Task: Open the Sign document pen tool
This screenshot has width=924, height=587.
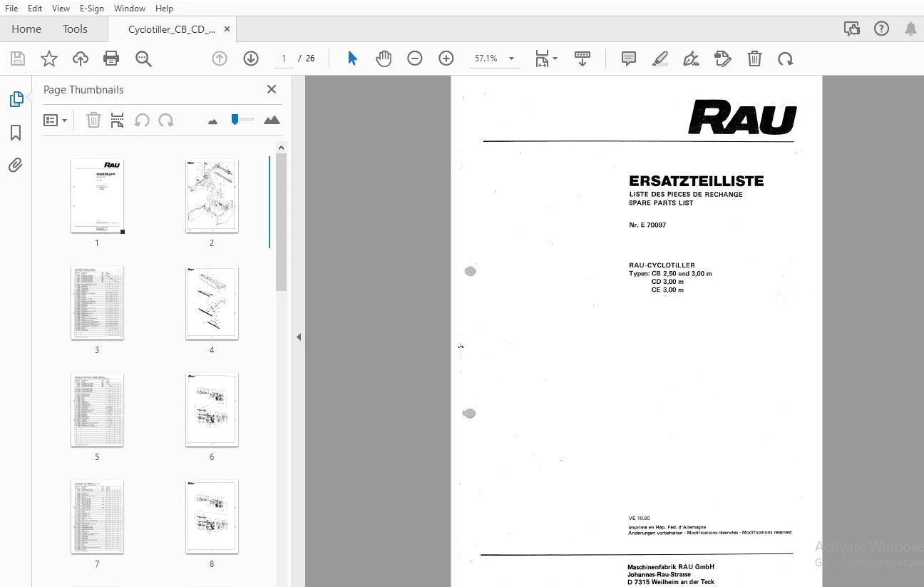Action: pos(691,58)
